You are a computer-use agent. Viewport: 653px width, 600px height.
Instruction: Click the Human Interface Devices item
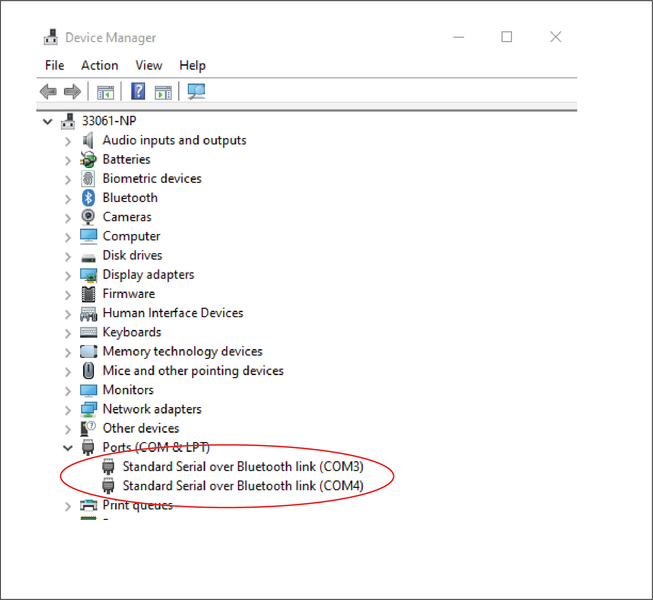(x=172, y=313)
